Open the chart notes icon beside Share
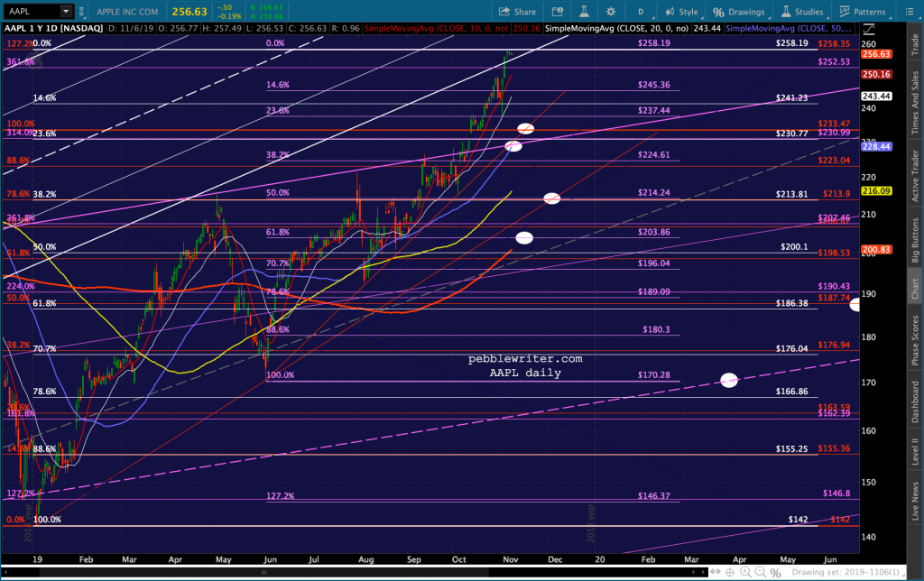Image resolution: width=924 pixels, height=581 pixels. tap(557, 12)
